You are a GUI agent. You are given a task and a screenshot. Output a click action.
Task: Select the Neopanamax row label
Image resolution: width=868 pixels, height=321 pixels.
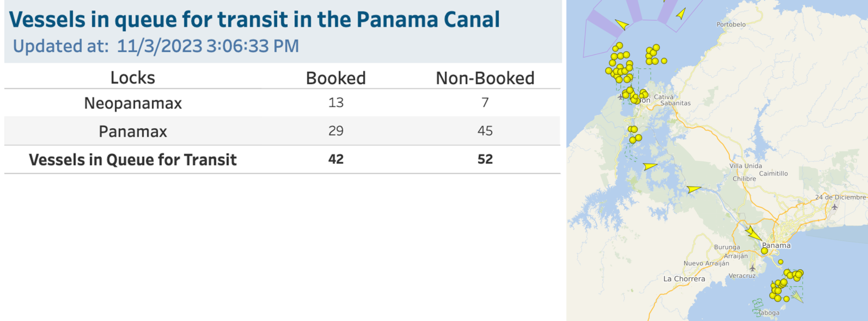point(133,103)
